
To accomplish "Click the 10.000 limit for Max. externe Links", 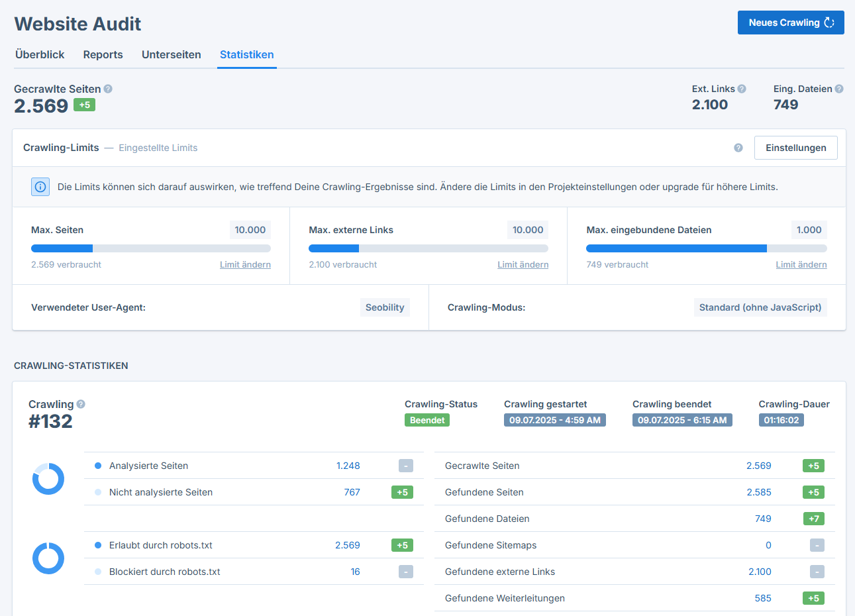I will 528,230.
